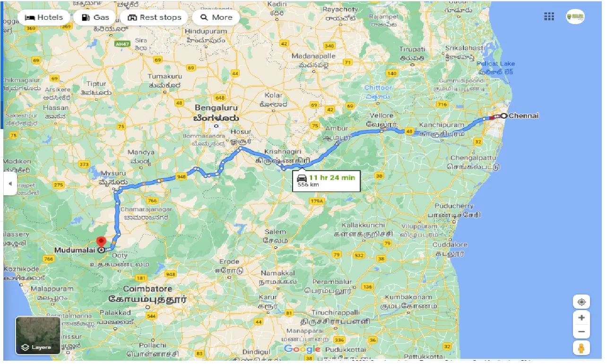The height and width of the screenshot is (364, 607).
Task: Switch map view using Layers thumbnail
Action: (38, 335)
